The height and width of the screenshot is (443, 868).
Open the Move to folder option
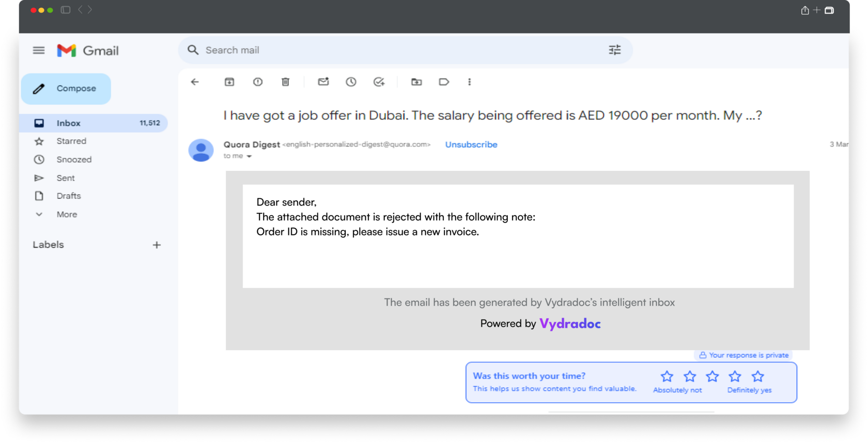416,82
